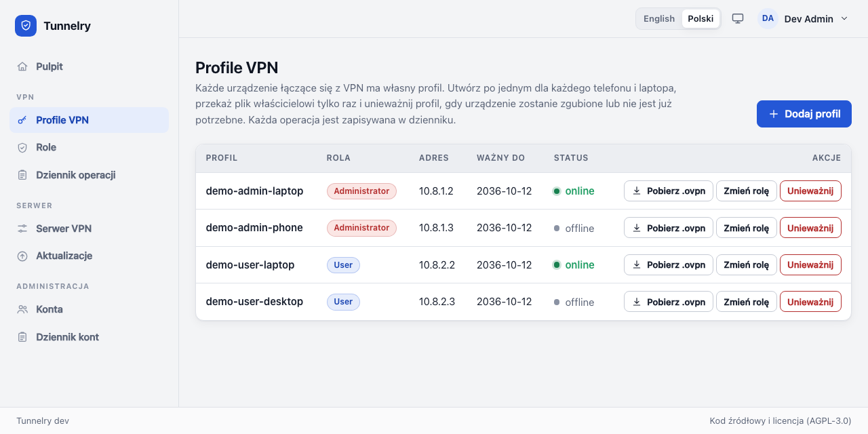The height and width of the screenshot is (434, 868).
Task: Click address 10.8.2.2
Action: click(x=437, y=264)
